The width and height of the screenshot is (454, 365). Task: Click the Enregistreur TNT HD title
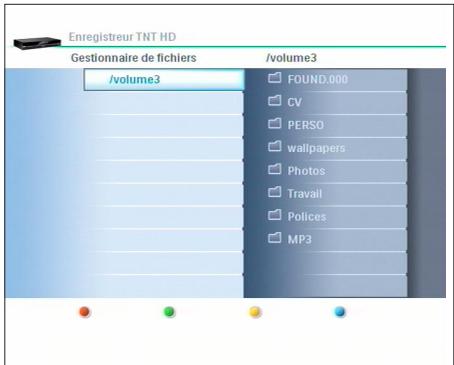tap(122, 37)
